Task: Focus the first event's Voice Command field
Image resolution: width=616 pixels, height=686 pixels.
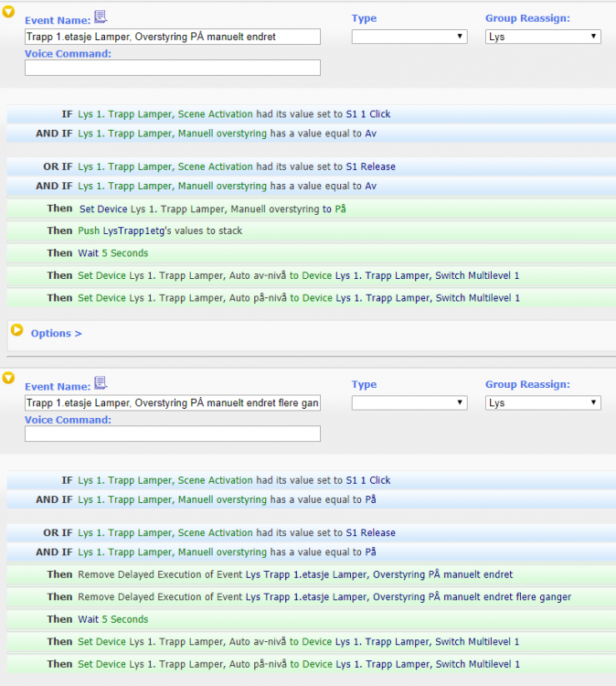Action: click(x=173, y=68)
